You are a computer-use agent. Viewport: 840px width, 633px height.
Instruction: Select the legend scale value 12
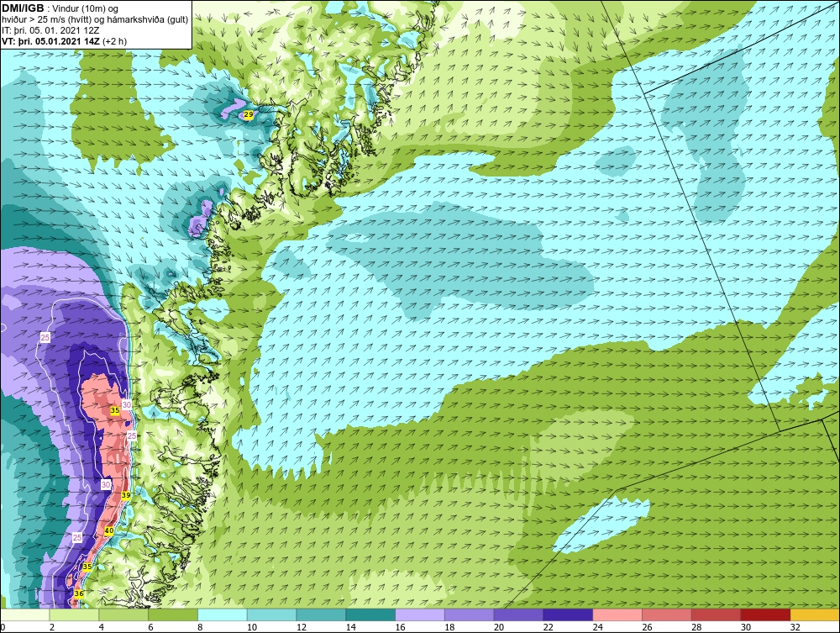point(302,627)
